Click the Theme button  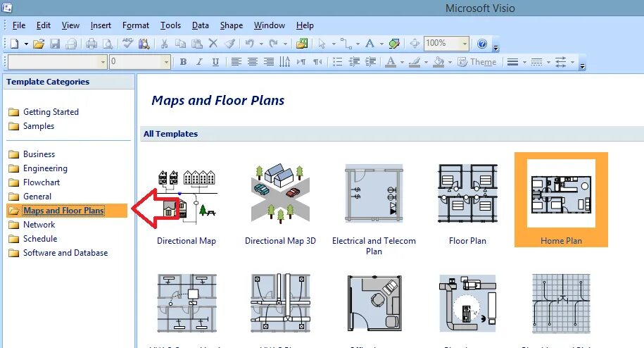coord(476,62)
